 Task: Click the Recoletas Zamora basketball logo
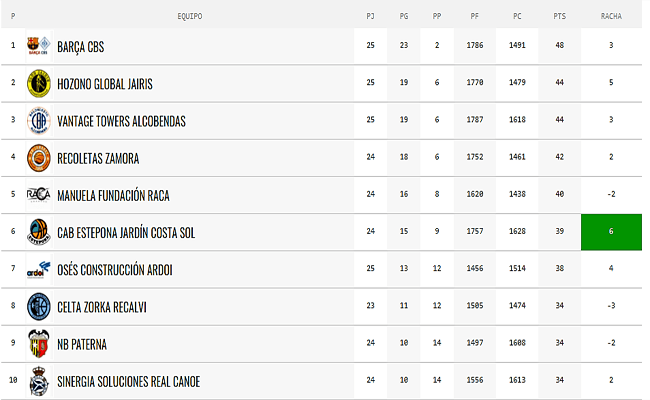[38, 158]
